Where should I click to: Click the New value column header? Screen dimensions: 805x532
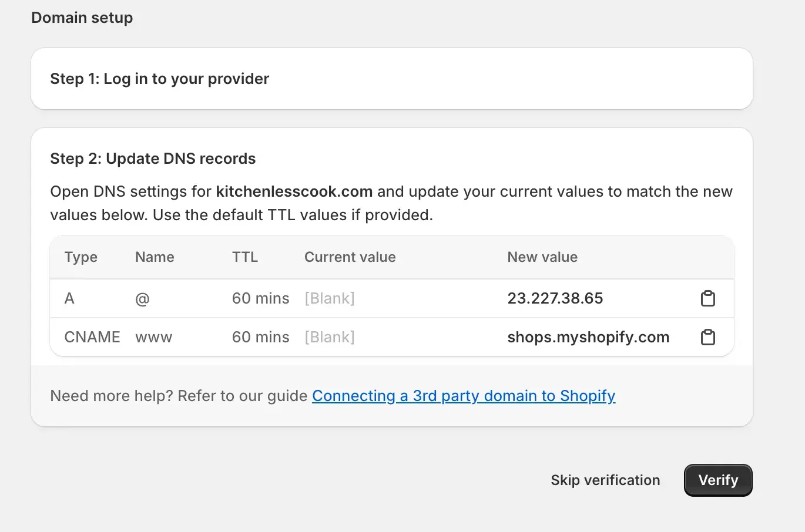(542, 257)
